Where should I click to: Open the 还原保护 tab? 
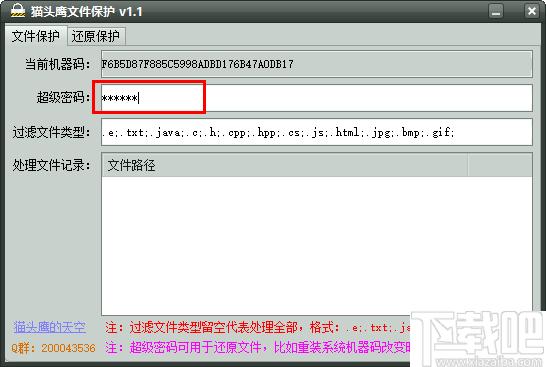(95, 37)
